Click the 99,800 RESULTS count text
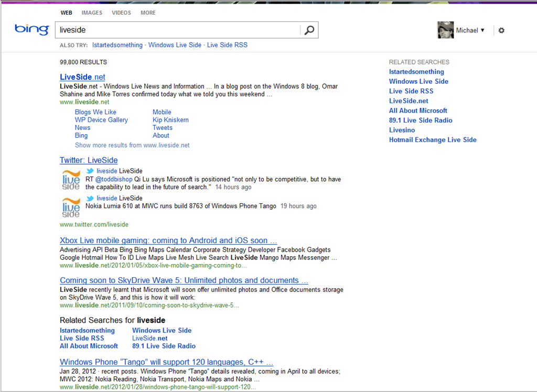This screenshot has height=392, width=537. point(83,62)
